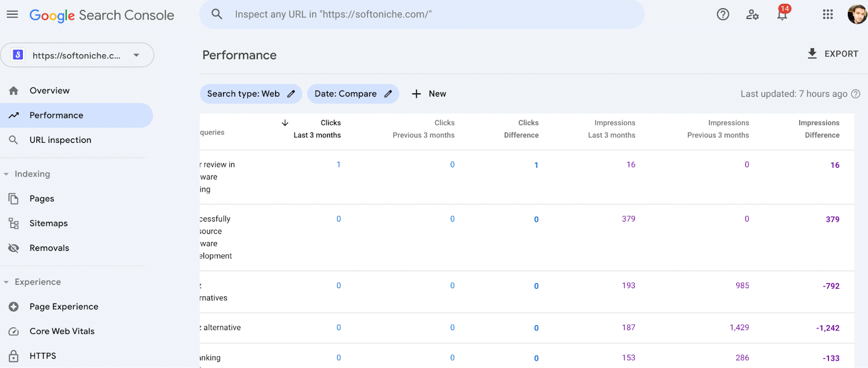The height and width of the screenshot is (368, 868).
Task: Click the Google Search Console logo
Action: (101, 15)
